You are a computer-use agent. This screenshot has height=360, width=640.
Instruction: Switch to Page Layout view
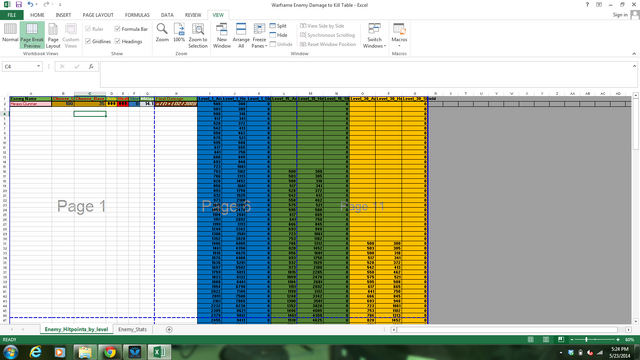click(x=53, y=36)
